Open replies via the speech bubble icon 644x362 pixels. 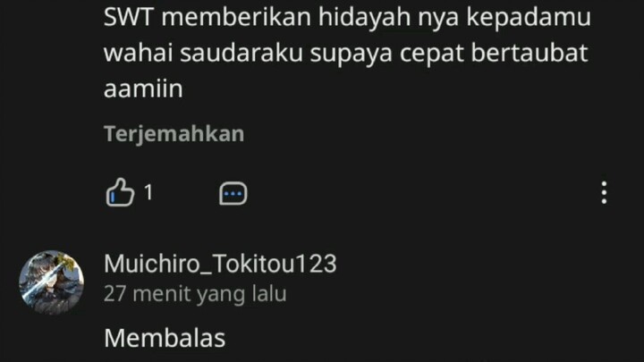233,193
